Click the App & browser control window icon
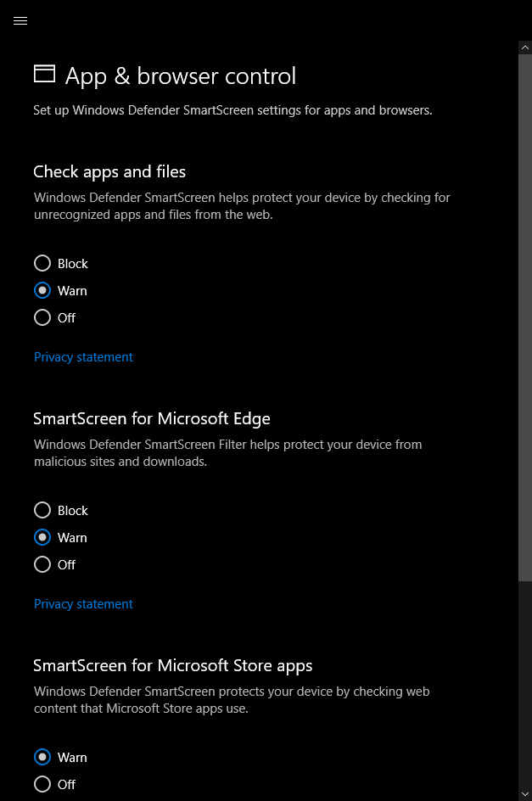Viewport: 532px width, 801px height. [44, 74]
